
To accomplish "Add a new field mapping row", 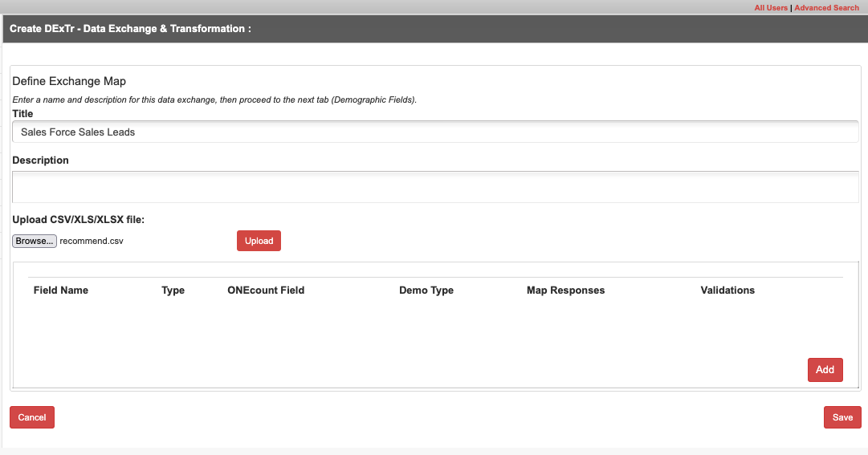I will coord(825,370).
